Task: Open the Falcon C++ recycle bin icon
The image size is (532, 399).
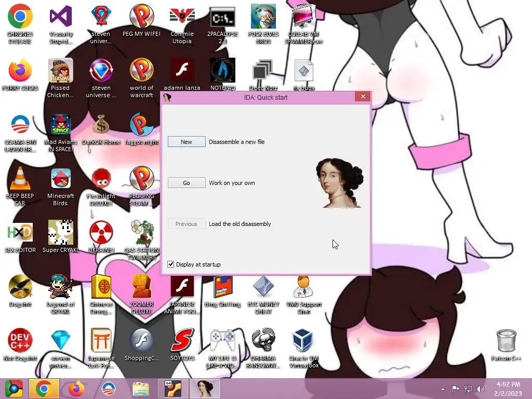Action: (x=506, y=344)
